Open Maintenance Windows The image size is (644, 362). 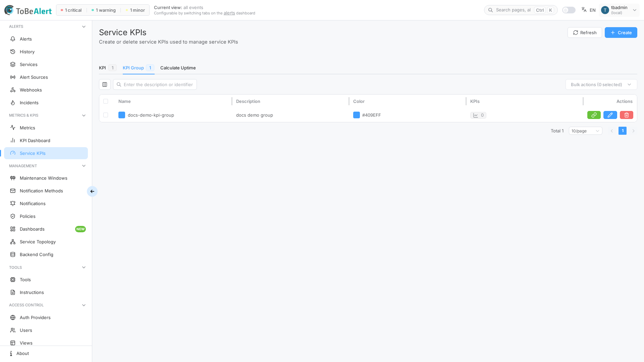tap(46, 178)
